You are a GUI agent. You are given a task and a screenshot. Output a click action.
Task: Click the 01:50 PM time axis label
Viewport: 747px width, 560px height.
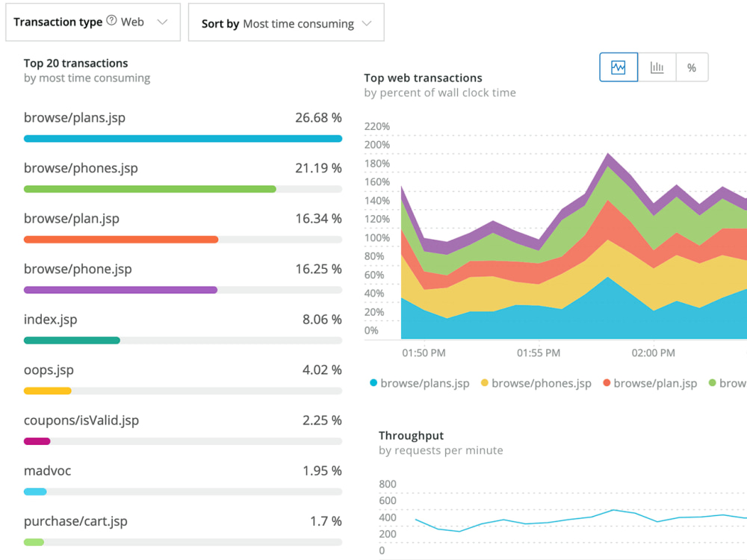pos(424,353)
